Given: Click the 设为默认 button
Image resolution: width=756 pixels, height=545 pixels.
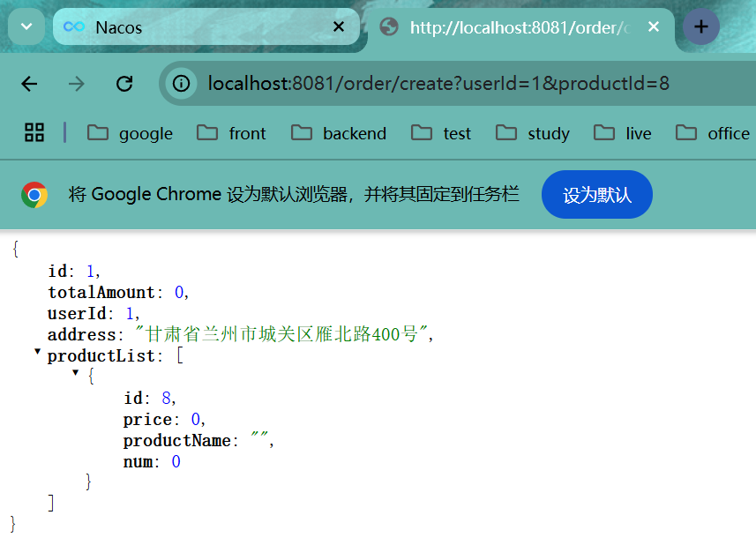Looking at the screenshot, I should pos(596,194).
